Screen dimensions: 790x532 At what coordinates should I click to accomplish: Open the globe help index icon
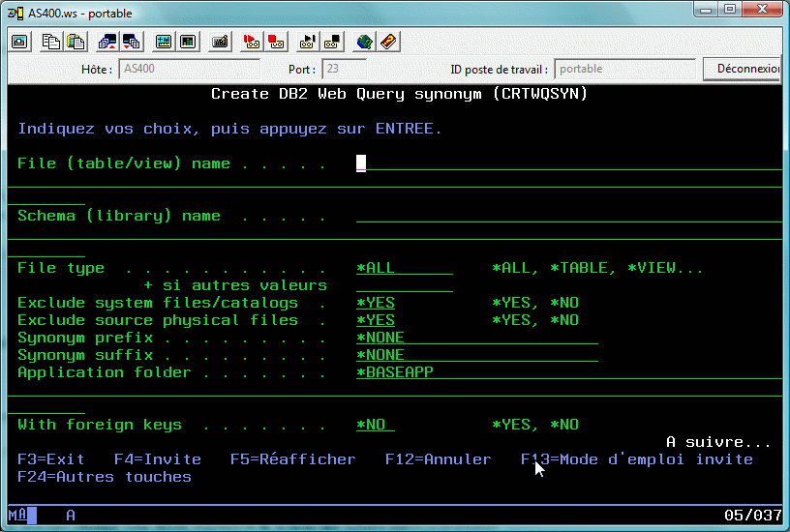(364, 42)
